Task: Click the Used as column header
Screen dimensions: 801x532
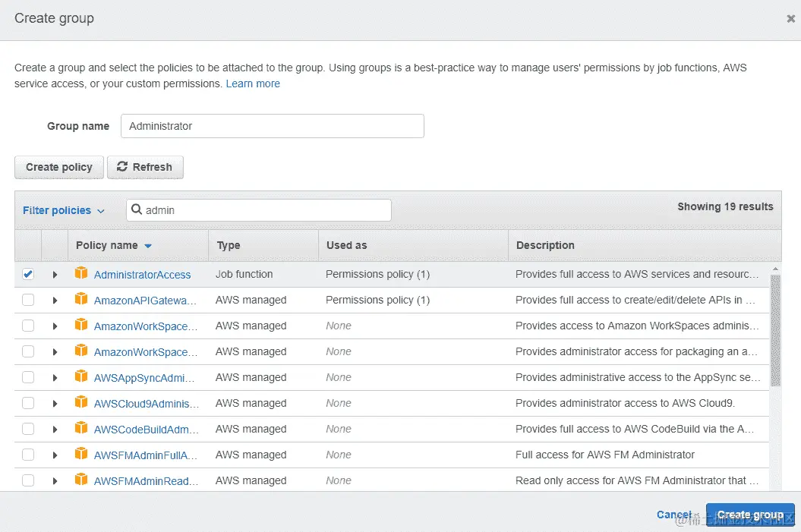Action: click(x=347, y=245)
